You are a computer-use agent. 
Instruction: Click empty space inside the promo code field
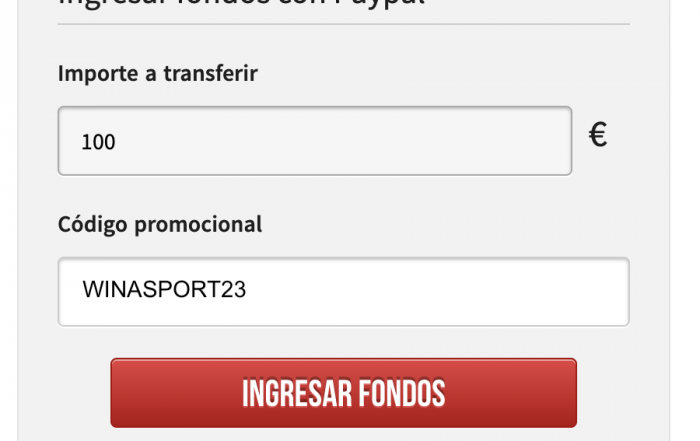pos(438,291)
